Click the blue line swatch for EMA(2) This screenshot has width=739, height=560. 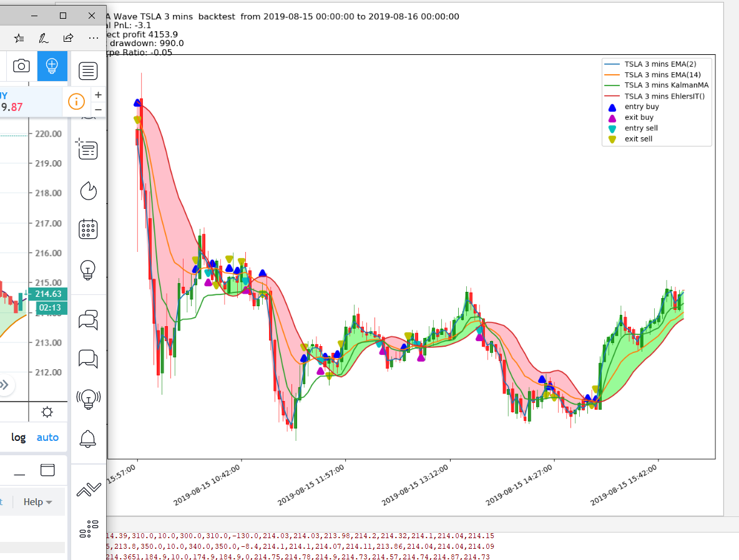click(x=612, y=64)
